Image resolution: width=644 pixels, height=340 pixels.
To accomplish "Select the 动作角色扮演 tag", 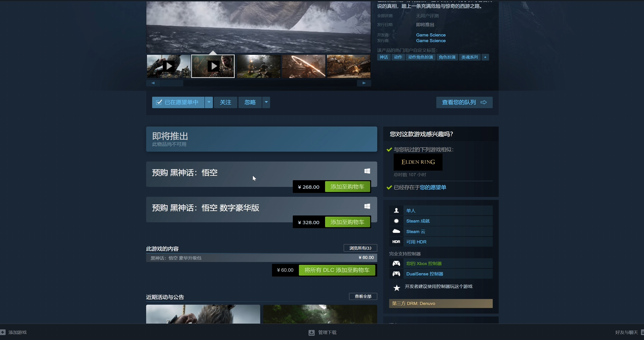I will [420, 57].
